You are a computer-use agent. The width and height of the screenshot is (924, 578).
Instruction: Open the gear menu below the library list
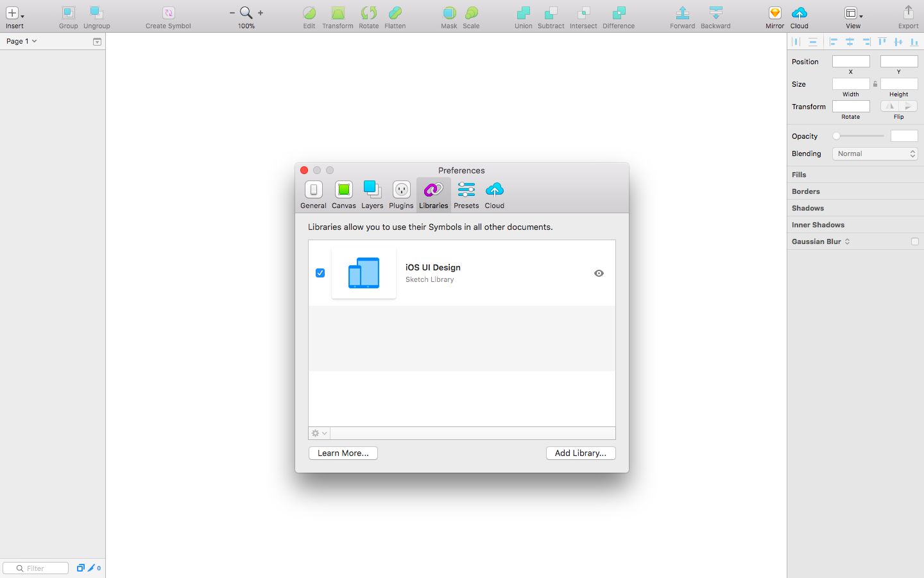(x=320, y=433)
